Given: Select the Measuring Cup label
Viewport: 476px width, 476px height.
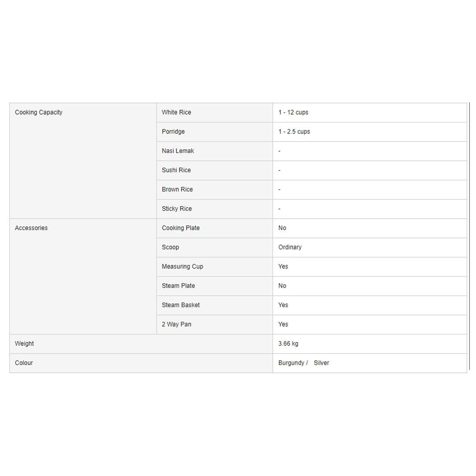Looking at the screenshot, I should click(182, 267).
